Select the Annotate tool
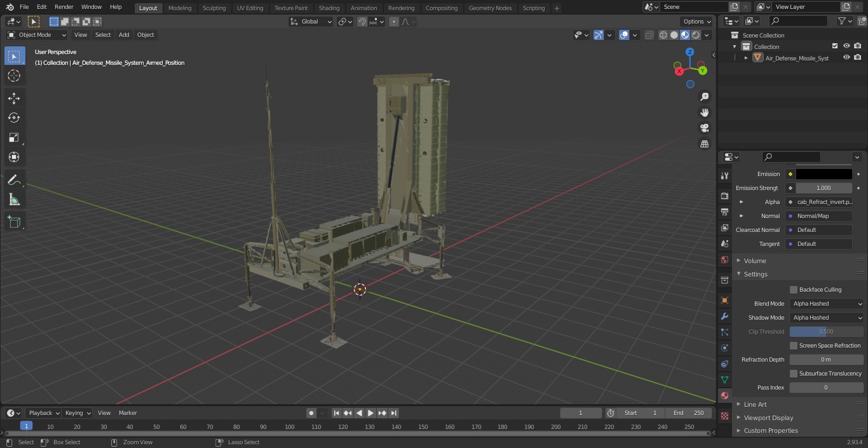The width and height of the screenshot is (868, 448). coord(14,180)
